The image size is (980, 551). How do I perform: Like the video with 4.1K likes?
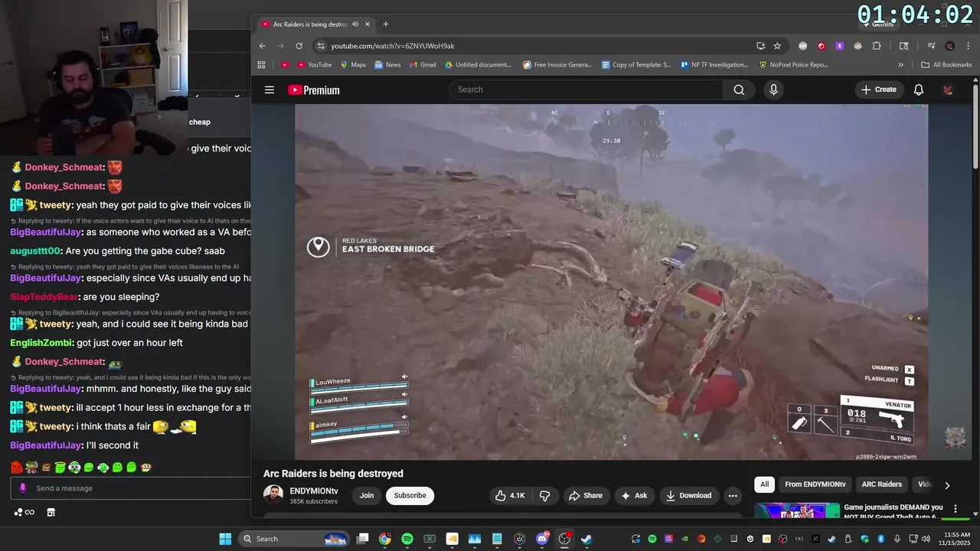(510, 496)
